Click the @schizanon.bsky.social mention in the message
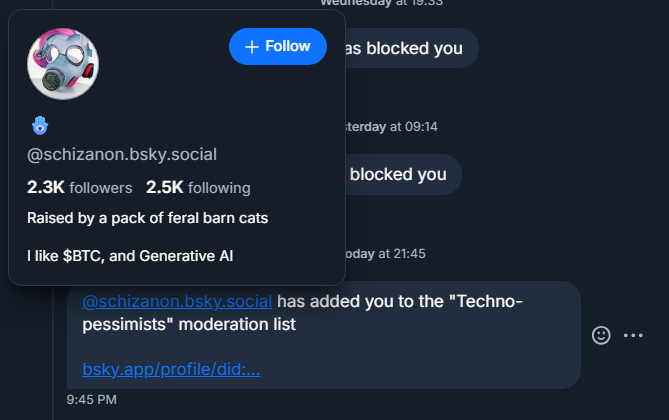This screenshot has height=420, width=669. tap(177, 301)
